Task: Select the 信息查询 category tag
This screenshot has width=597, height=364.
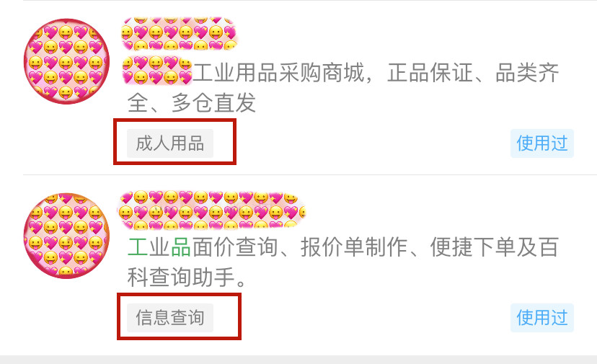Action: pos(170,318)
